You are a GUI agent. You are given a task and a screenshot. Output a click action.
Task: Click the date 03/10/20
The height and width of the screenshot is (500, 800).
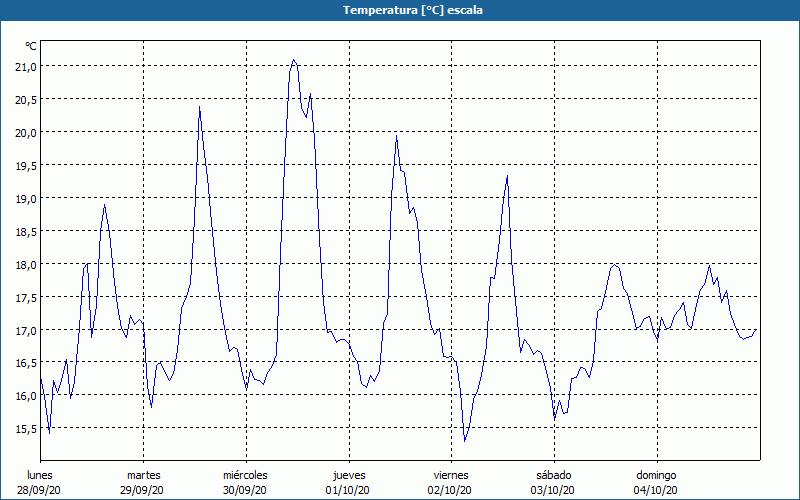pos(552,490)
